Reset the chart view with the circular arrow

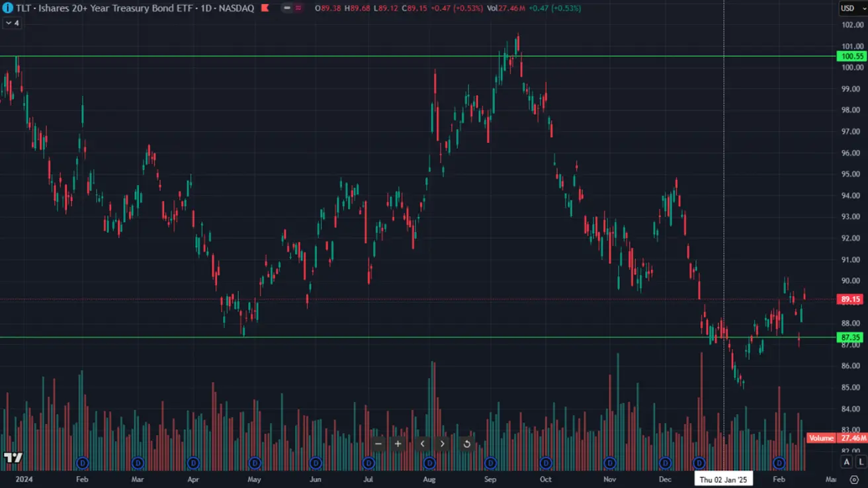[x=466, y=444]
